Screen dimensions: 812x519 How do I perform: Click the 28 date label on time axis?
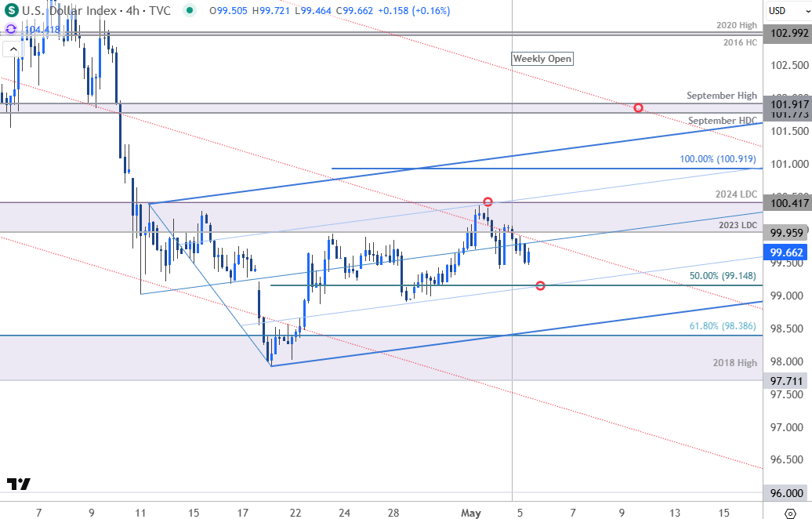pos(393,513)
